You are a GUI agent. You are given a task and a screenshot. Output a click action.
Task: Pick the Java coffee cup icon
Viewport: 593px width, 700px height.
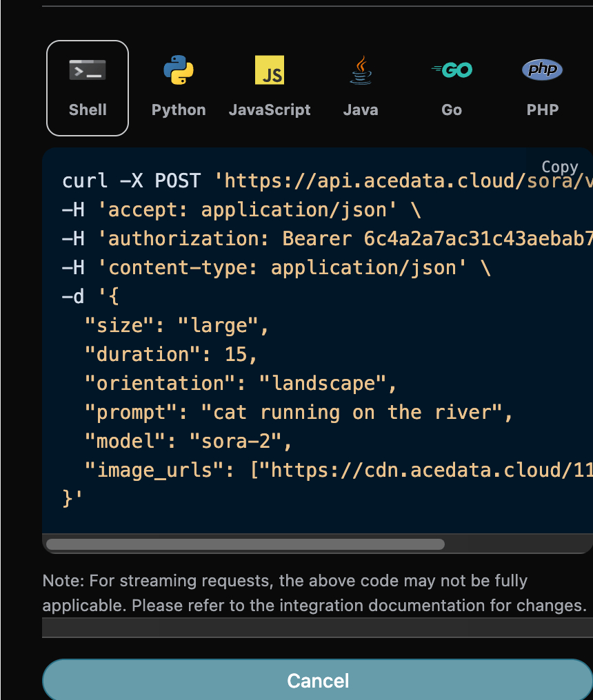click(361, 70)
